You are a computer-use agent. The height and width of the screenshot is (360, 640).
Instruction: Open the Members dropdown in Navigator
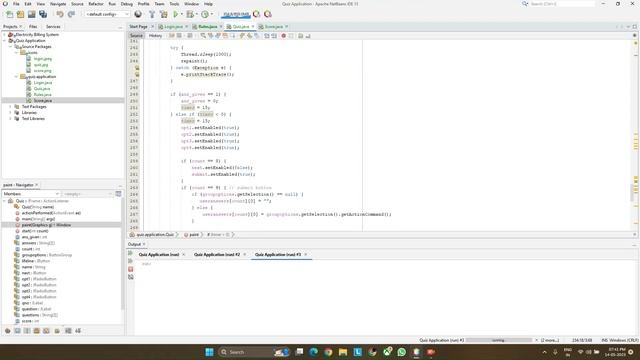coord(31,194)
